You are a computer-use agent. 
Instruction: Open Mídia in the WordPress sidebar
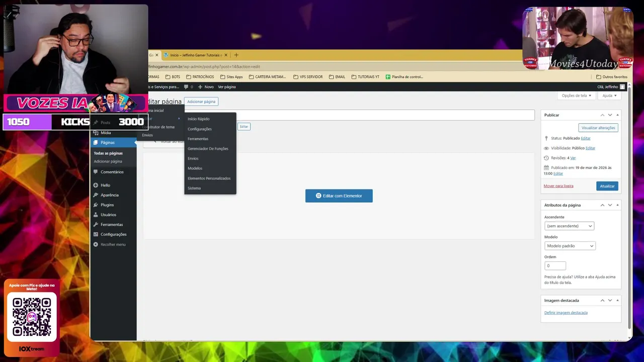[x=106, y=133]
